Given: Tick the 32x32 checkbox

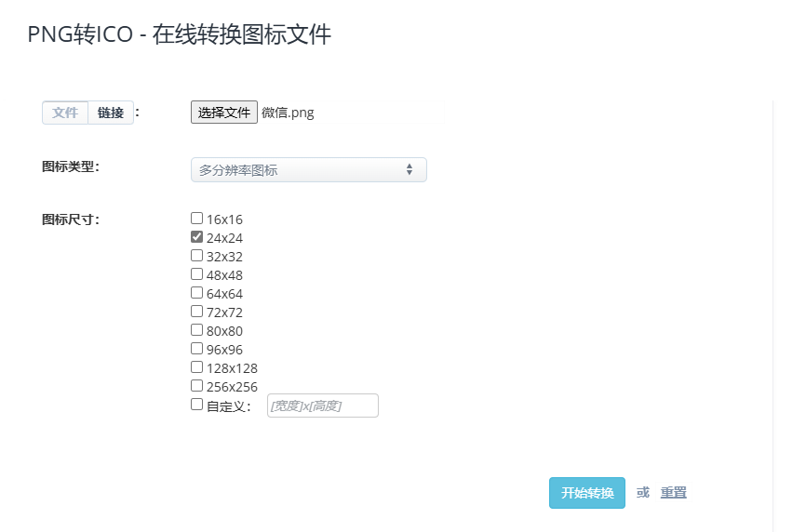Looking at the screenshot, I should coord(196,256).
